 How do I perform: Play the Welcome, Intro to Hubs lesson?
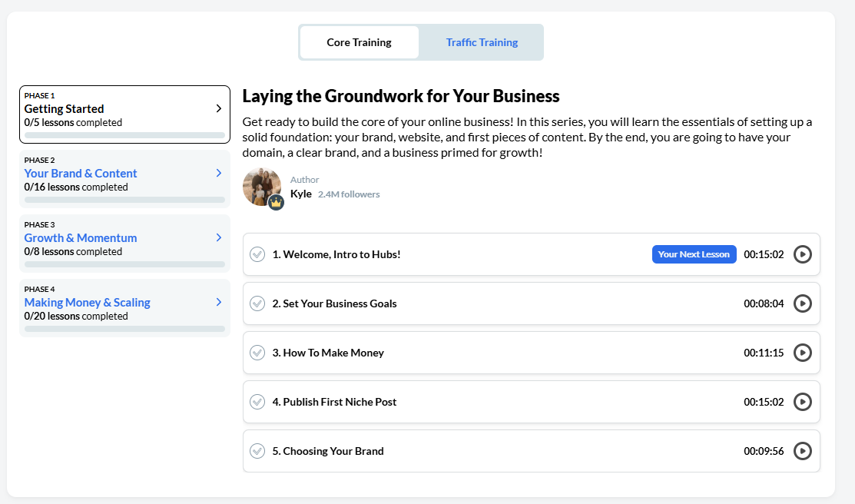click(802, 254)
